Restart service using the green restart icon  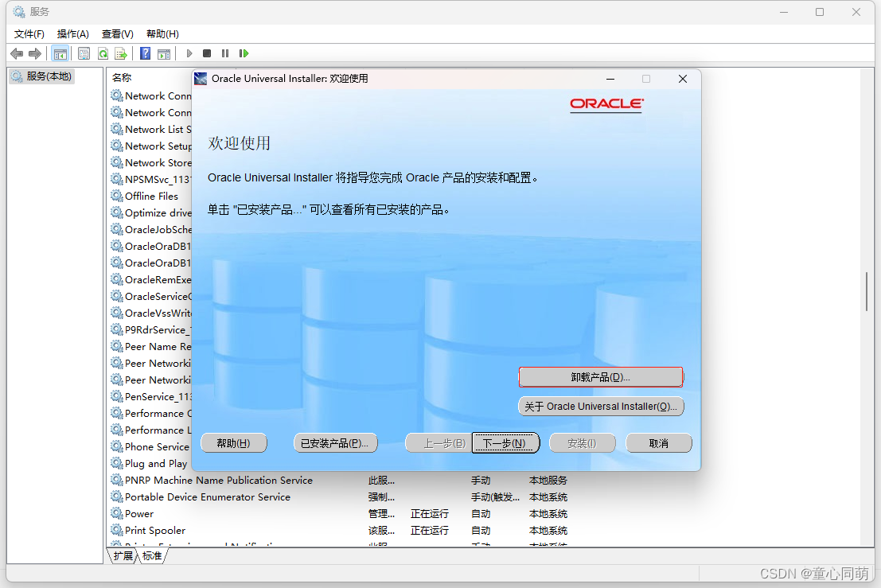[x=244, y=53]
